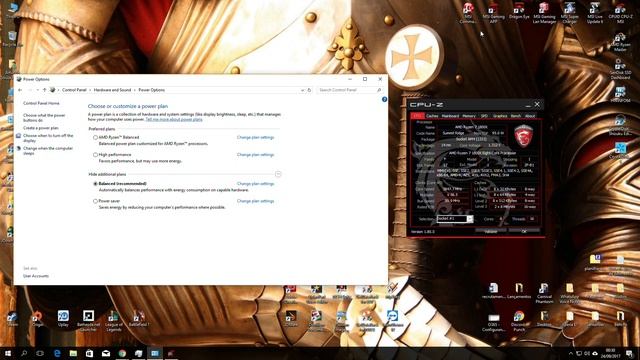Click the taskbar clock and date
The height and width of the screenshot is (360, 640).
(610, 353)
